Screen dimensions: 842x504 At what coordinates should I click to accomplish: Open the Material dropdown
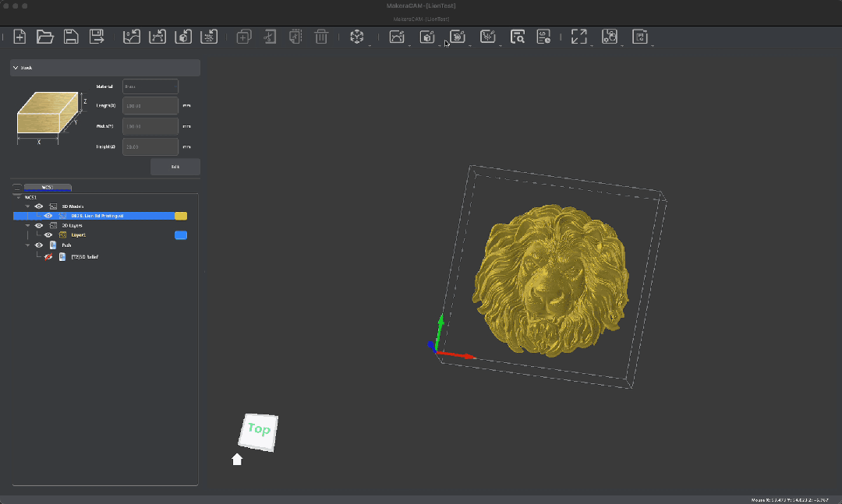[150, 86]
